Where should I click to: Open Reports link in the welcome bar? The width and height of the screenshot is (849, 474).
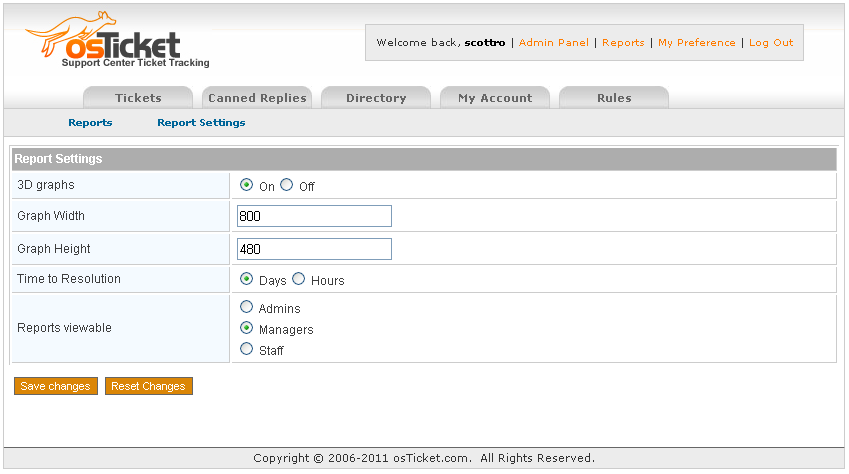coord(623,43)
